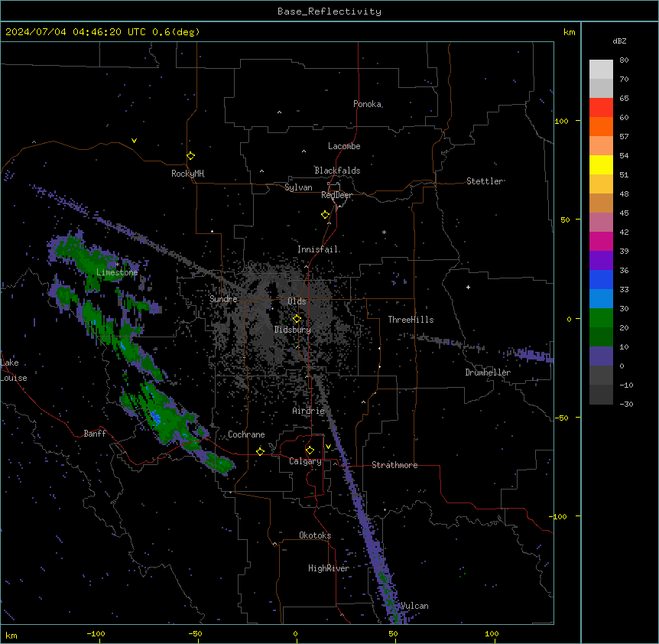The image size is (659, 644).
Task: Click the km unit label at top right
Action: tap(570, 32)
